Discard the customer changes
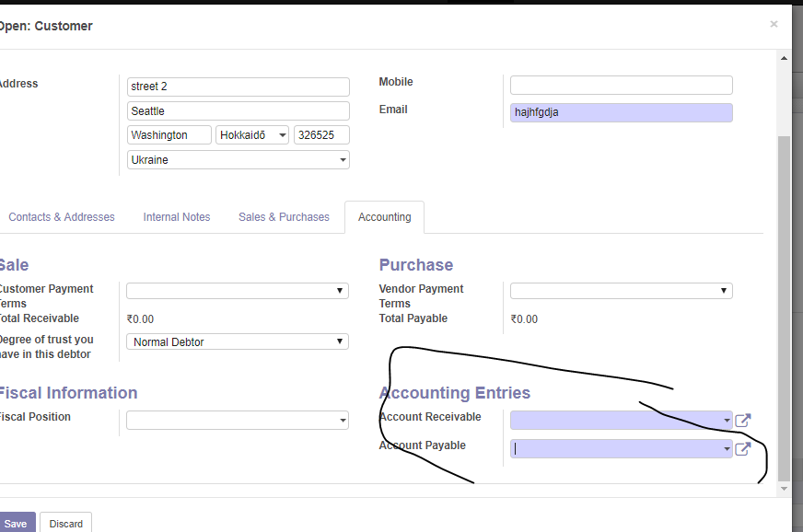Image resolution: width=803 pixels, height=532 pixels. pos(66,524)
